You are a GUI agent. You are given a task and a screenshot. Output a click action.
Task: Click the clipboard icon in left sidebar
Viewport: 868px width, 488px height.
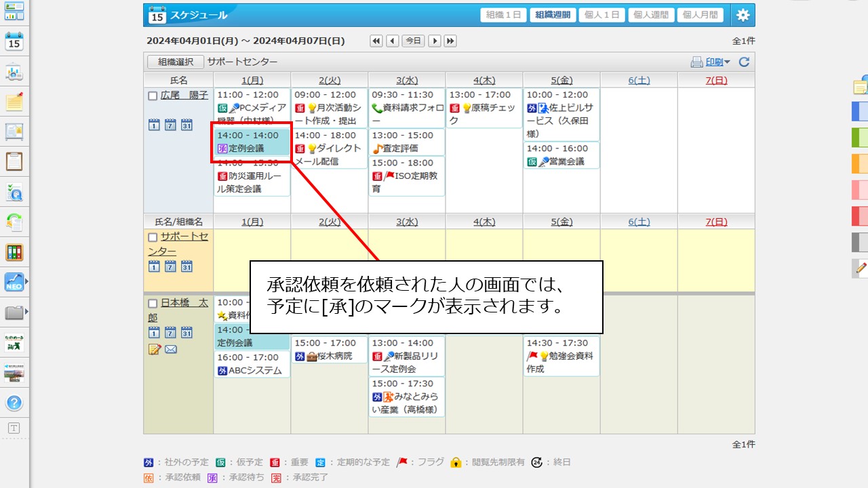pyautogui.click(x=14, y=161)
